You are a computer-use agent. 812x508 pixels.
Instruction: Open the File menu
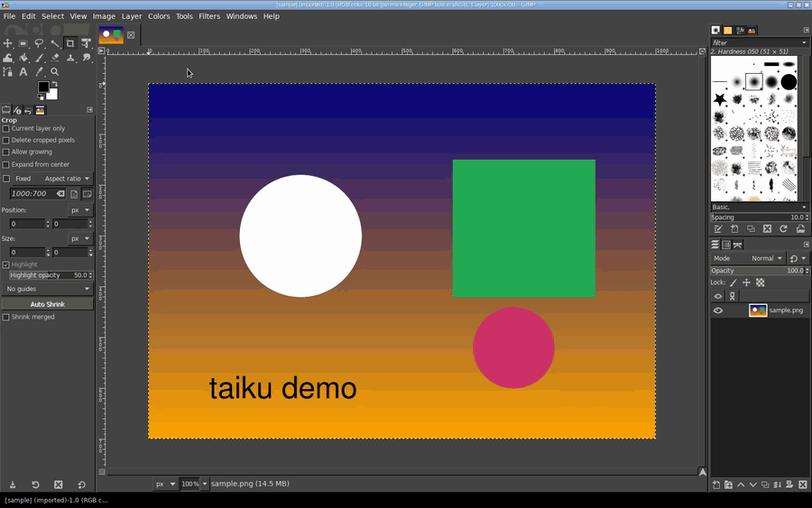pyautogui.click(x=9, y=16)
